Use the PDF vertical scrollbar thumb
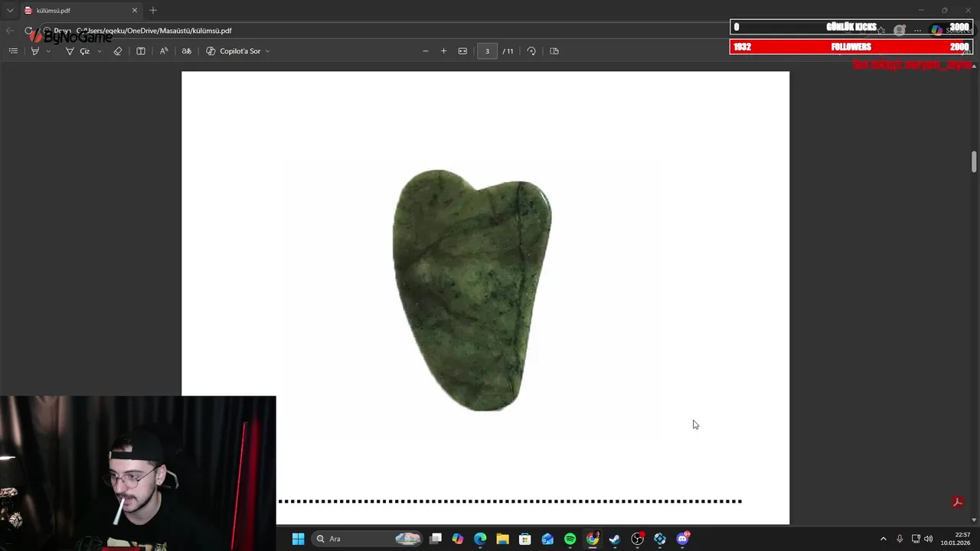980x551 pixels. [x=974, y=161]
